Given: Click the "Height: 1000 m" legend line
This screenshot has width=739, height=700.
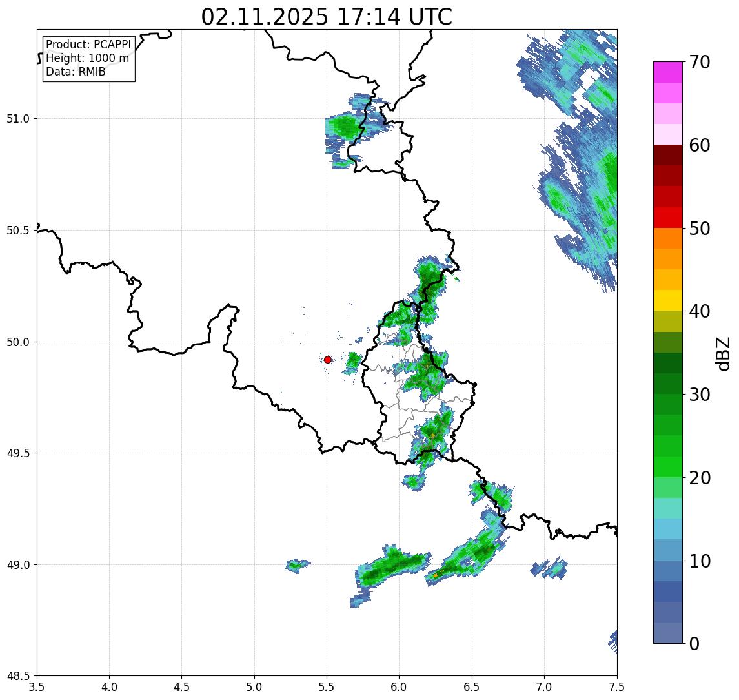Looking at the screenshot, I should (87, 58).
